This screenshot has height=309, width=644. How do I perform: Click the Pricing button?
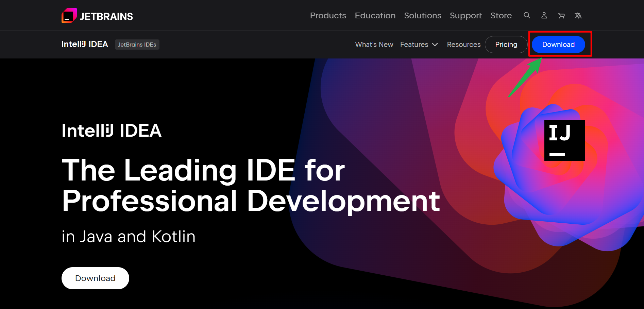tap(506, 45)
